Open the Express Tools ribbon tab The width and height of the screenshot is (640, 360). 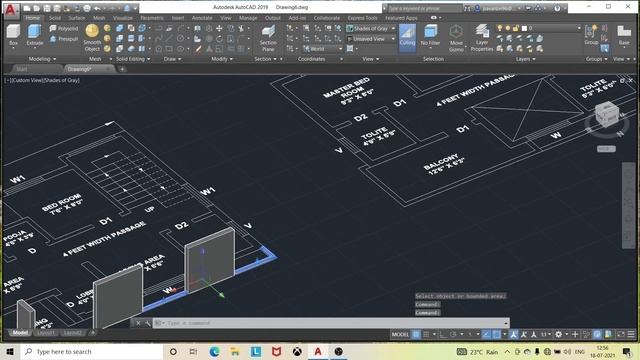362,18
